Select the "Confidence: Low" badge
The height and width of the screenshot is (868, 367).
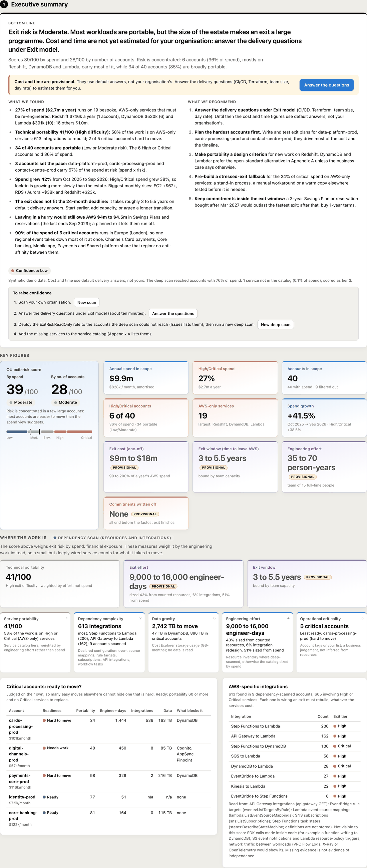click(29, 271)
